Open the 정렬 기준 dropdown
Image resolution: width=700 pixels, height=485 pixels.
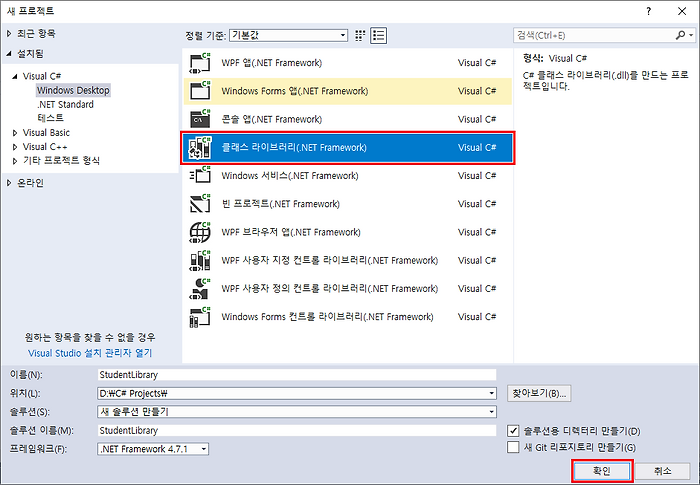pyautogui.click(x=288, y=35)
